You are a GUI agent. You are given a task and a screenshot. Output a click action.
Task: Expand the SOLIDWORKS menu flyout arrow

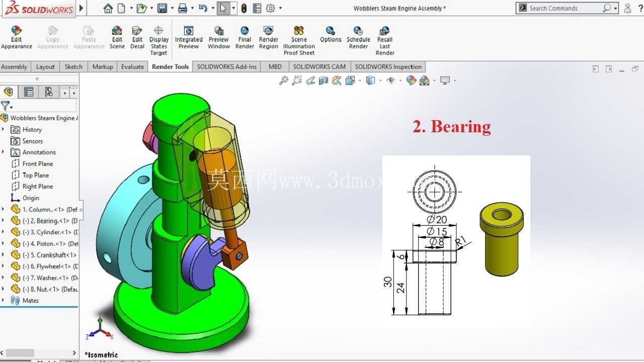(81, 8)
